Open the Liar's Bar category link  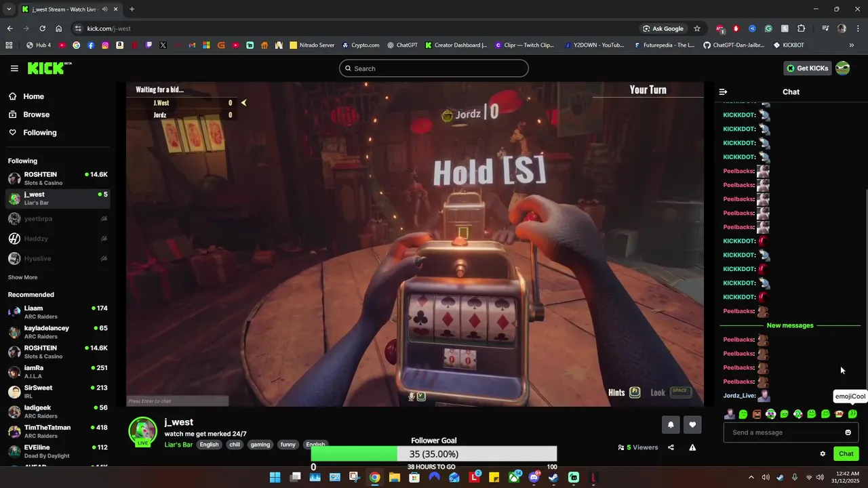[x=178, y=445]
